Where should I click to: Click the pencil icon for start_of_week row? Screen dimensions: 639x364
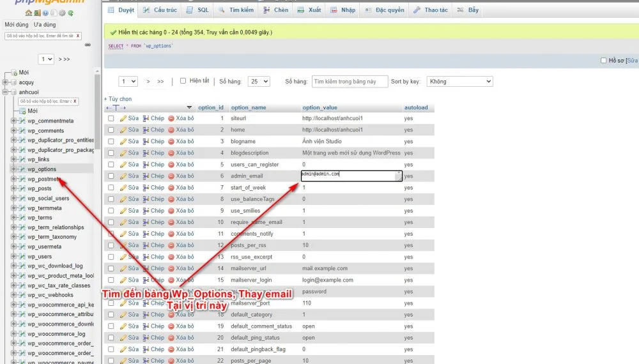[123, 188]
